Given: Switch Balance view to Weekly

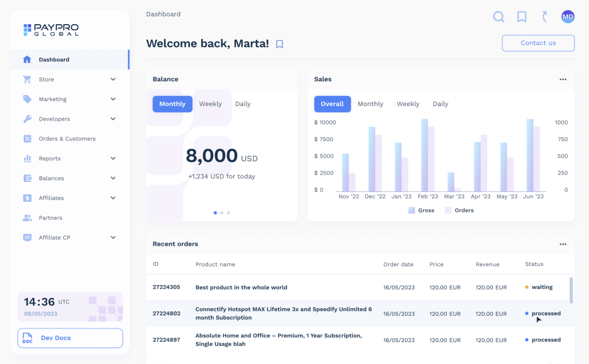Looking at the screenshot, I should [210, 104].
